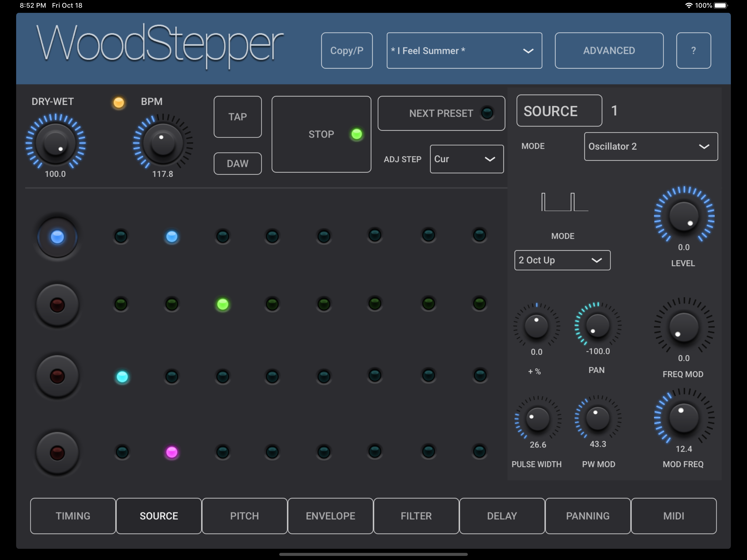The width and height of the screenshot is (747, 560).
Task: Turn the BPM knob
Action: [161, 144]
